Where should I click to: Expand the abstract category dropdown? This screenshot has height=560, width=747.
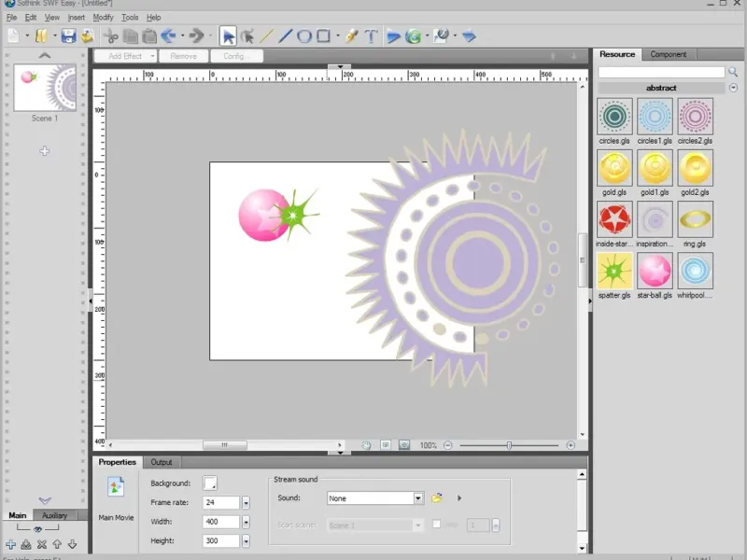click(x=733, y=88)
